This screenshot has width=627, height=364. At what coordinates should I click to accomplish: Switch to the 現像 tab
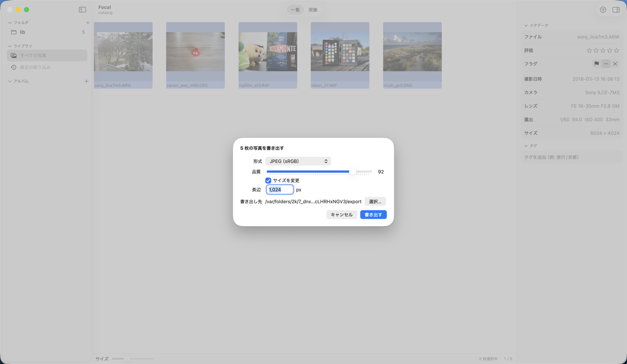click(313, 10)
